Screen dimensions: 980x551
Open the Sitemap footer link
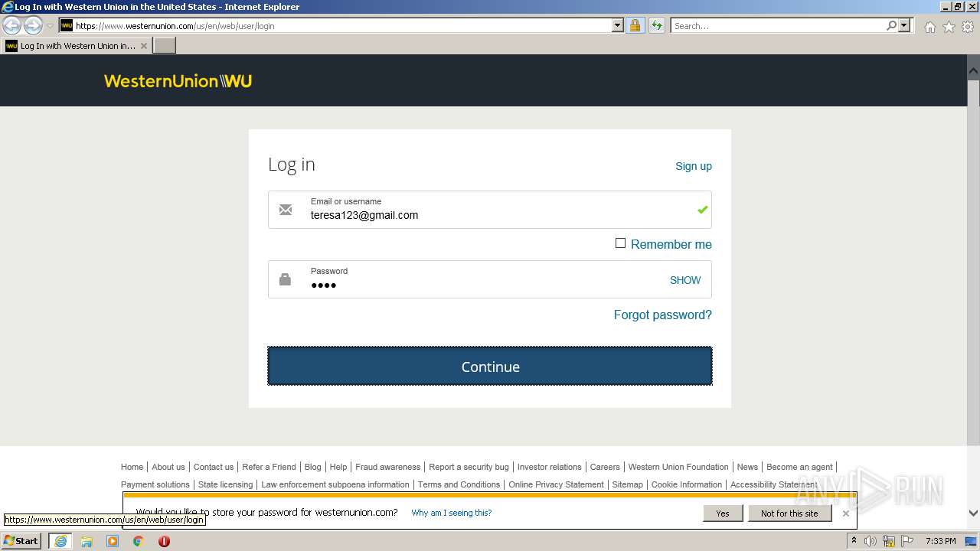point(627,484)
